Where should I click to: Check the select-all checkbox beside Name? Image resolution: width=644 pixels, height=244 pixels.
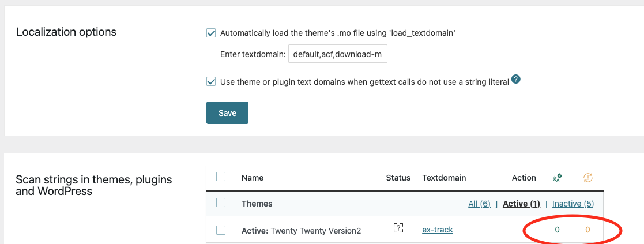(221, 177)
